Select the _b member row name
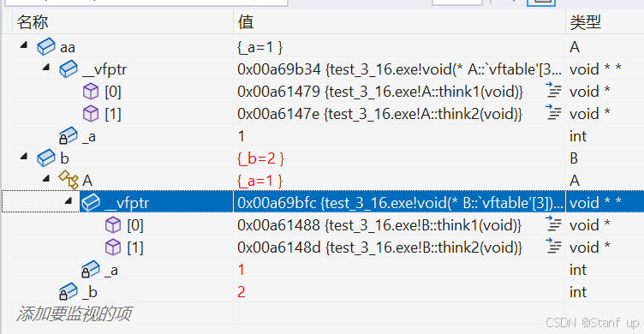Image resolution: width=644 pixels, height=334 pixels. [90, 292]
